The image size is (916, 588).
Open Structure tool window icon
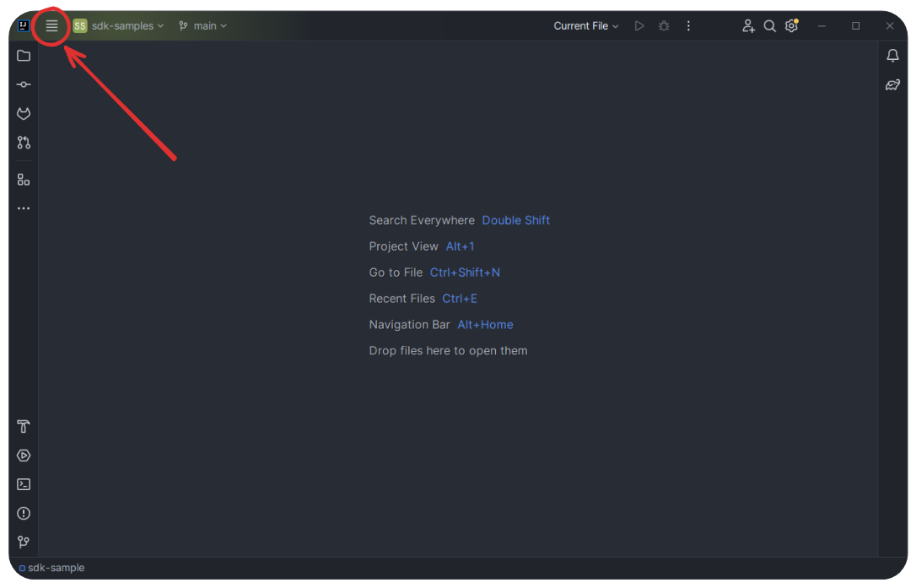pos(24,180)
